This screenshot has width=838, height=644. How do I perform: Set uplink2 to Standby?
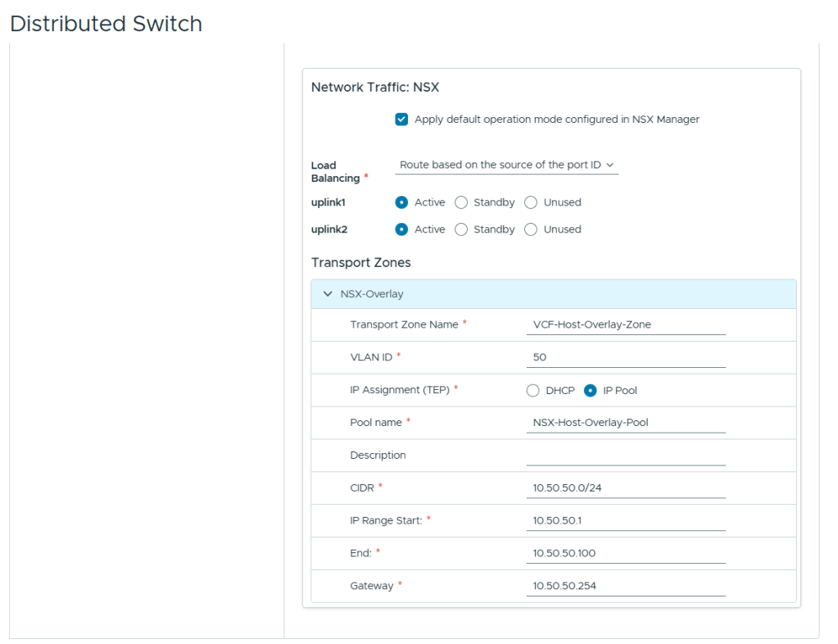461,229
